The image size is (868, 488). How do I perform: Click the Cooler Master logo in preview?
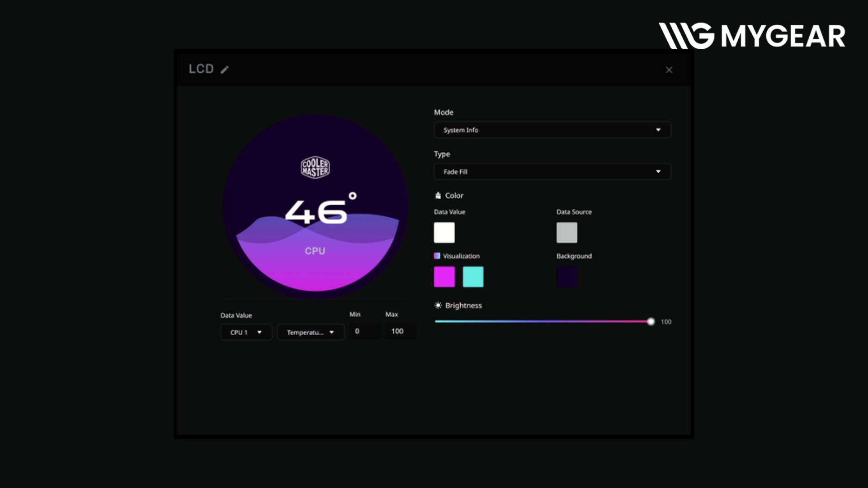tap(315, 168)
